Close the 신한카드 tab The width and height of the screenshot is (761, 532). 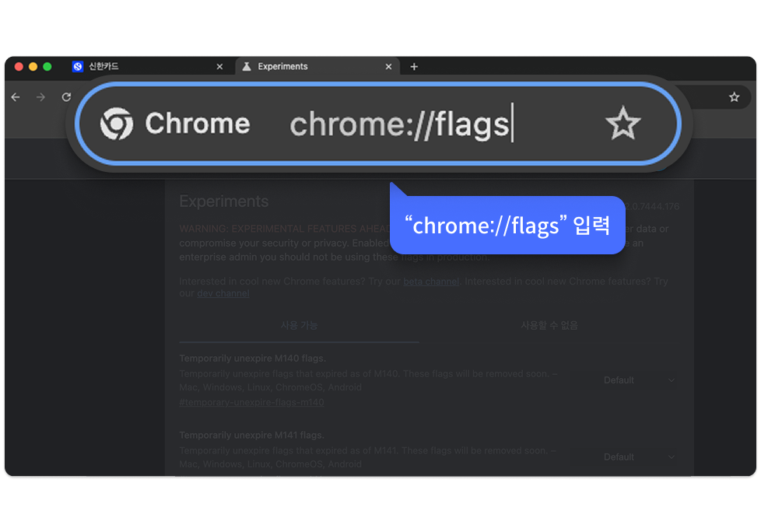click(219, 67)
